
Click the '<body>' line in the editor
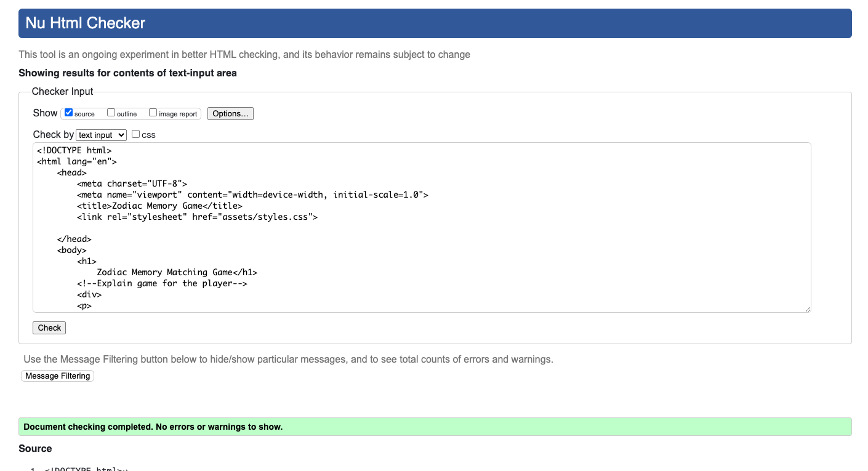click(x=72, y=250)
